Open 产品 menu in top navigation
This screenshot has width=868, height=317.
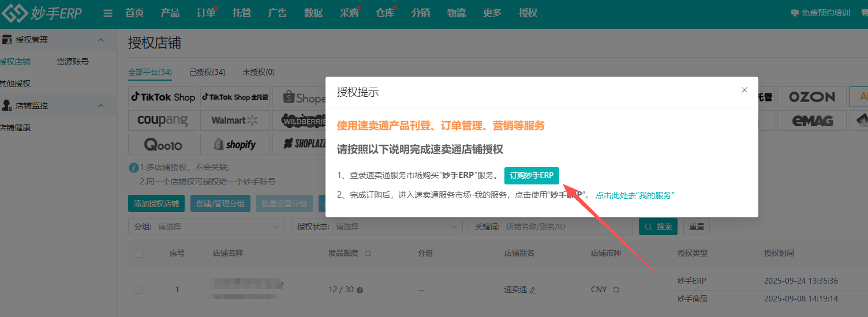(x=170, y=13)
